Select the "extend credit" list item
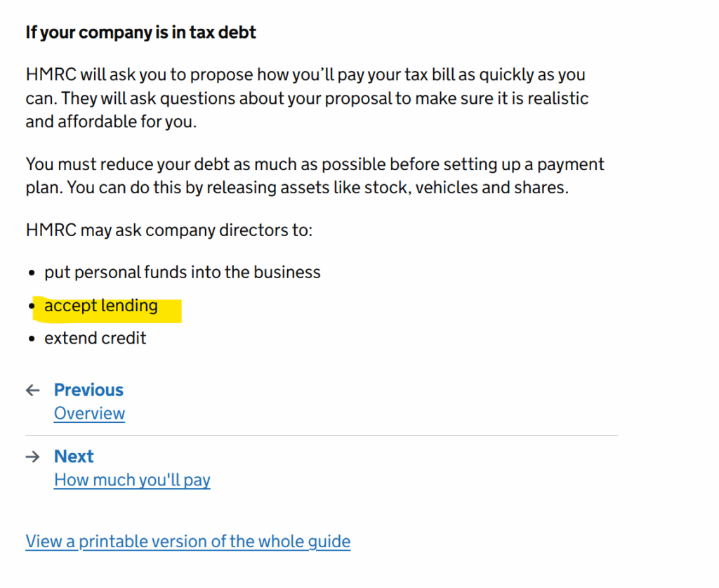This screenshot has height=588, width=719. coord(95,339)
